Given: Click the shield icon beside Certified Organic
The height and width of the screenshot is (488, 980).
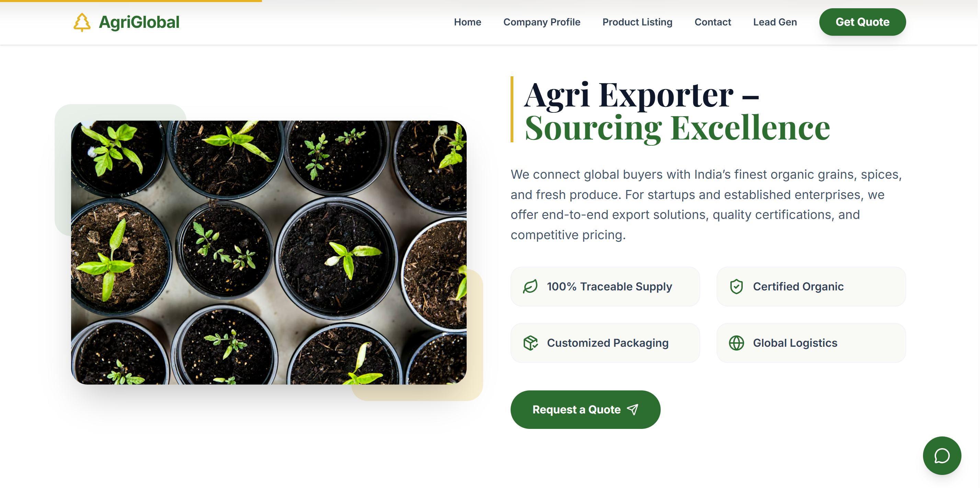Looking at the screenshot, I should (736, 287).
